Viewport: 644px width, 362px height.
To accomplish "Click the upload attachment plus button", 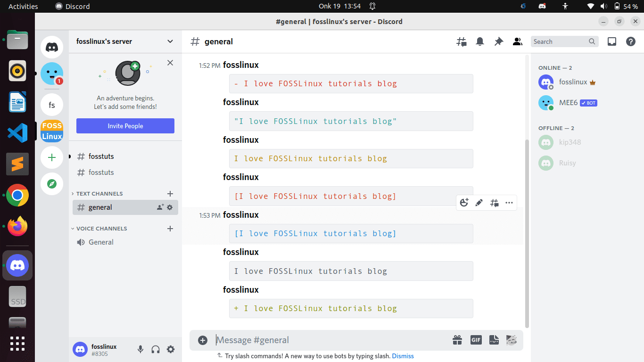I will (203, 340).
